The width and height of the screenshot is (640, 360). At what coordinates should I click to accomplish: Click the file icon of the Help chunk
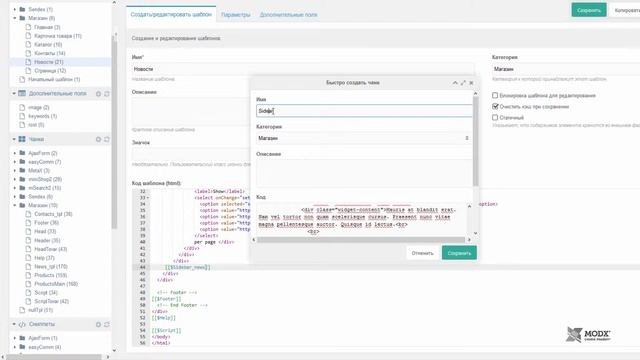(x=28, y=258)
